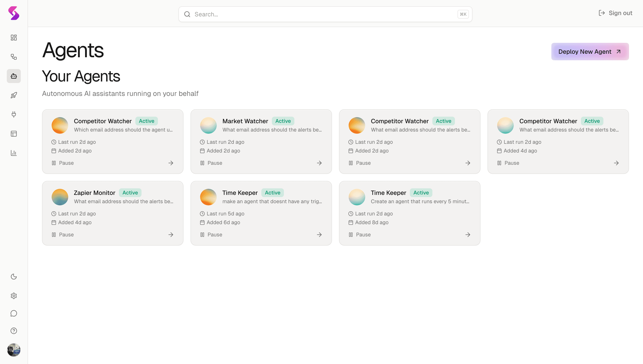Screen dimensions: 643x364
Task: Click avatar of Competitor Watcher added 4d ago
Action: [x=505, y=125]
